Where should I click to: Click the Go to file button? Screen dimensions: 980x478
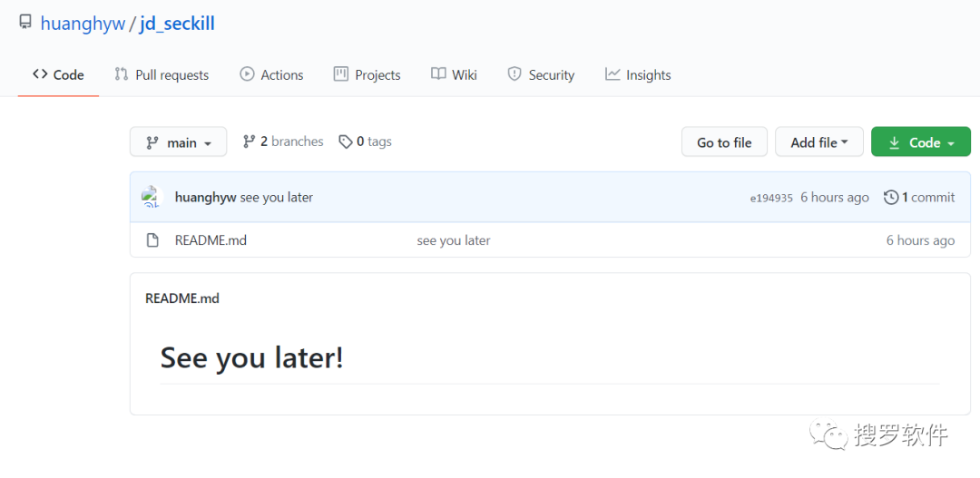tap(724, 141)
